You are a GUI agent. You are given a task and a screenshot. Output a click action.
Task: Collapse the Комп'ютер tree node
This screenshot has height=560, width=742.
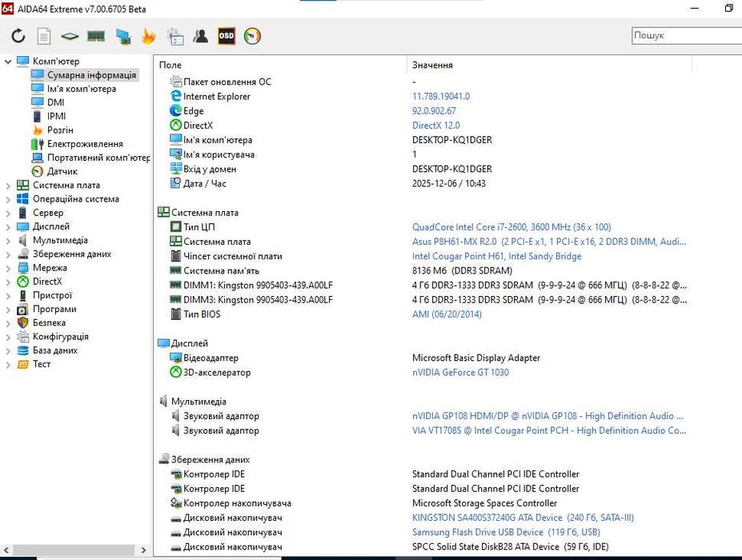click(8, 62)
